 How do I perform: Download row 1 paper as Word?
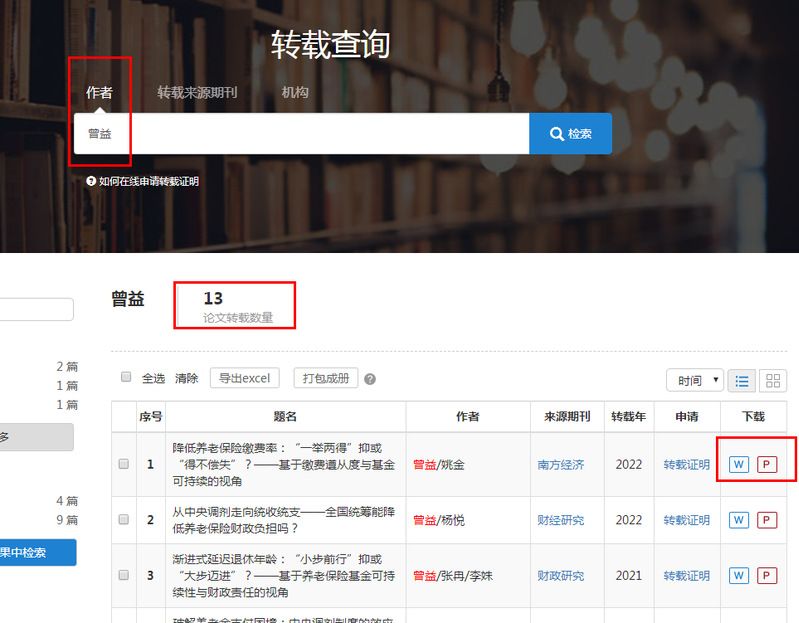[x=739, y=464]
